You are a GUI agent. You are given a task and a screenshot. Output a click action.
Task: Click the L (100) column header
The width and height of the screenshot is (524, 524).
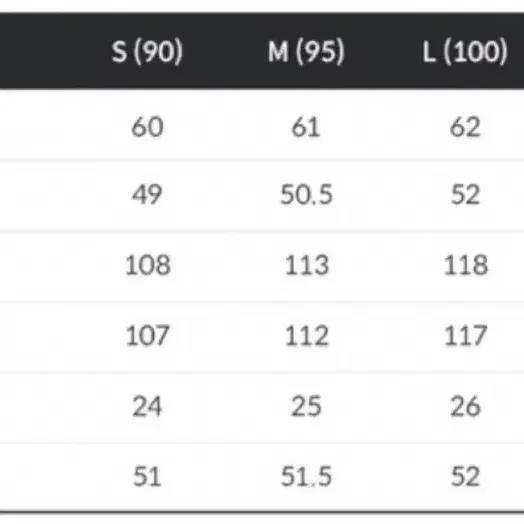tap(465, 51)
